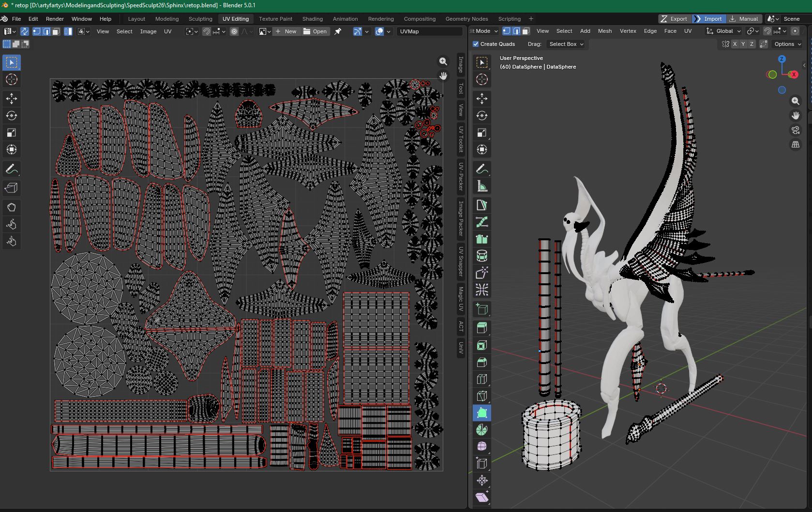812x512 pixels.
Task: Activate the Loop Cut tool in viewport
Action: click(481, 379)
